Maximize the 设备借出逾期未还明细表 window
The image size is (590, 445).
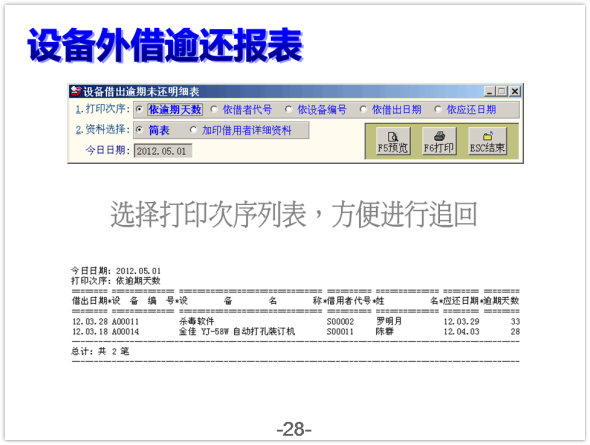501,91
